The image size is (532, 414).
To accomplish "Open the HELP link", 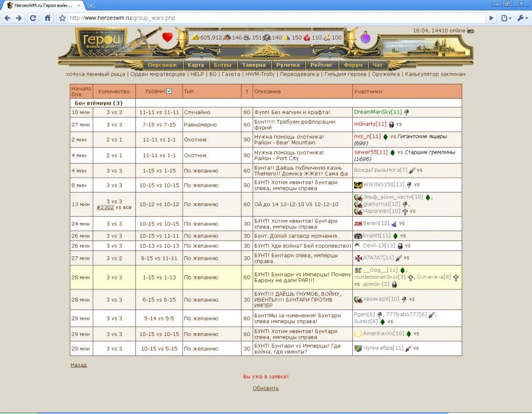I will coord(197,74).
